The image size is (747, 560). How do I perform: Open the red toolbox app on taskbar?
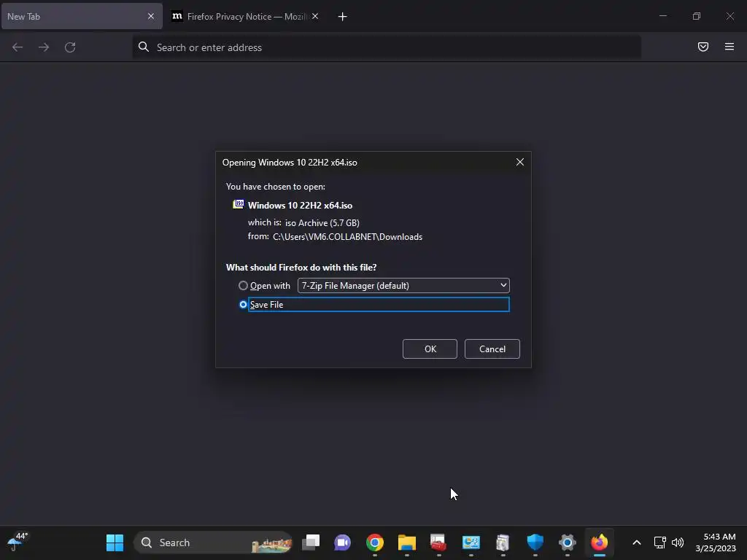tap(438, 542)
